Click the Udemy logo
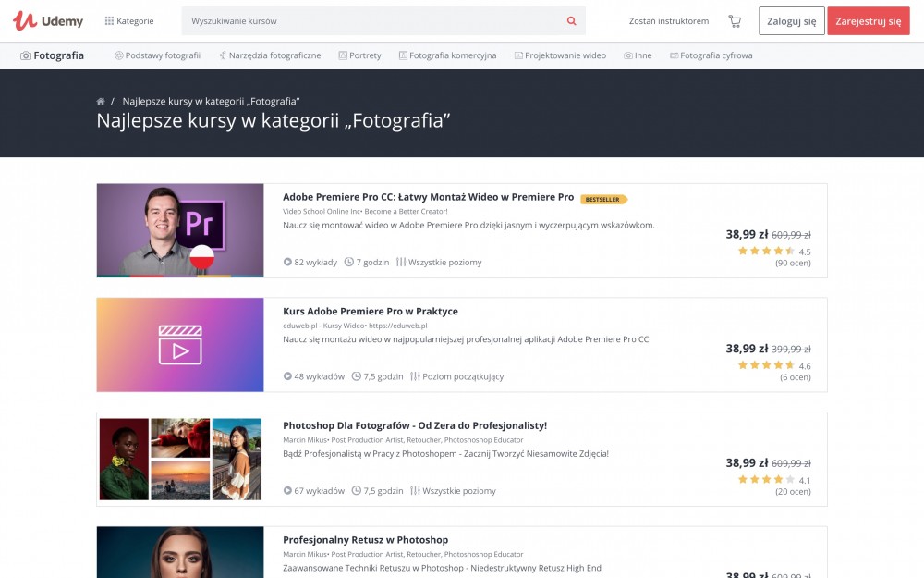Viewport: 924px width, 578px height. pos(48,20)
